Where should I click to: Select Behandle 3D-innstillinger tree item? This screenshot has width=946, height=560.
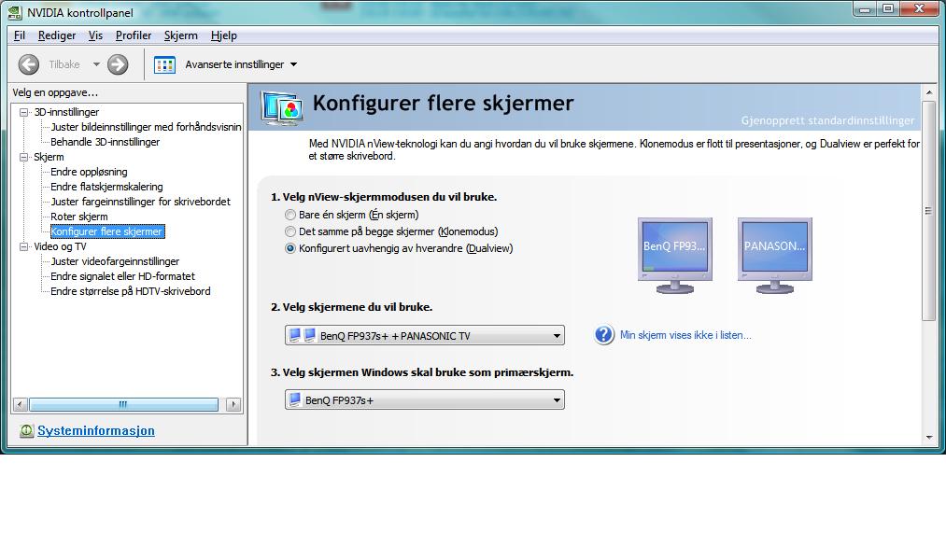[105, 142]
